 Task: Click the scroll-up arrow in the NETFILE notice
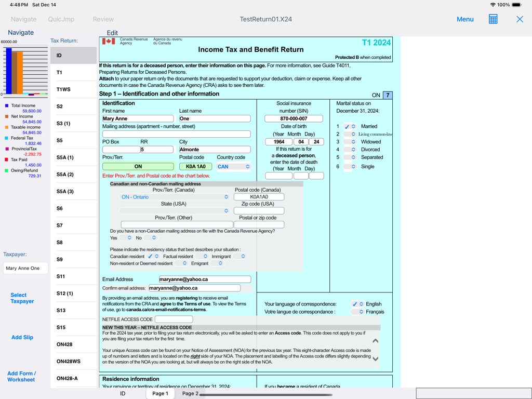click(375, 340)
